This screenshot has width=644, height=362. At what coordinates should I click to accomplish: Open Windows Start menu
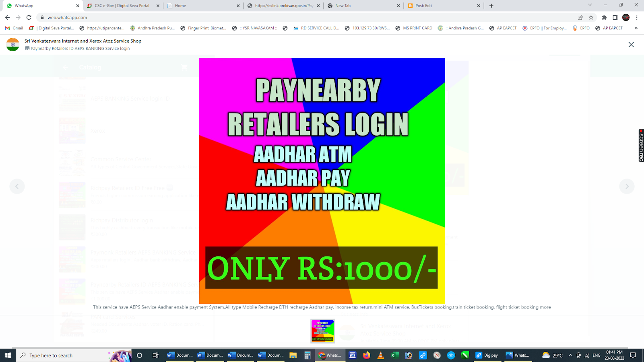click(8, 355)
